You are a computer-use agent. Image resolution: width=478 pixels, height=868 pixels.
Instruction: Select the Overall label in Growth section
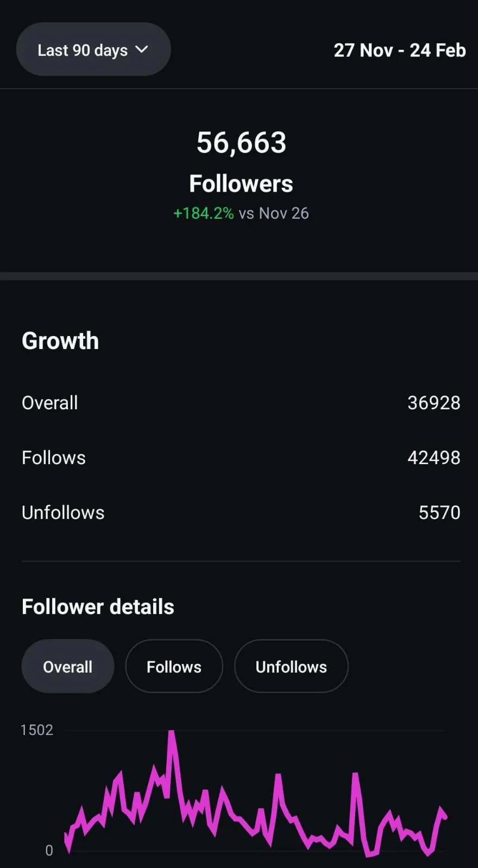(x=50, y=403)
